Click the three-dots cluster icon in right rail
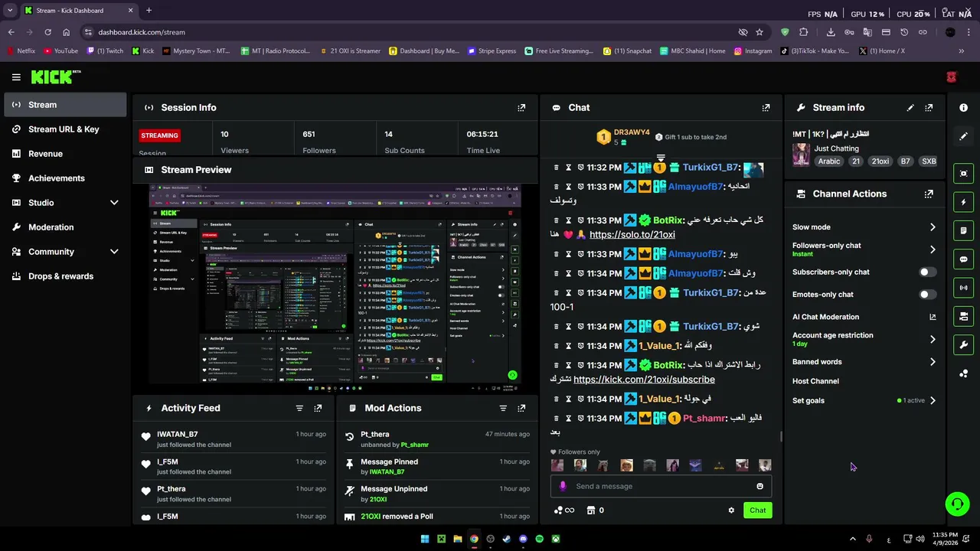This screenshot has height=551, width=980. coord(964,373)
